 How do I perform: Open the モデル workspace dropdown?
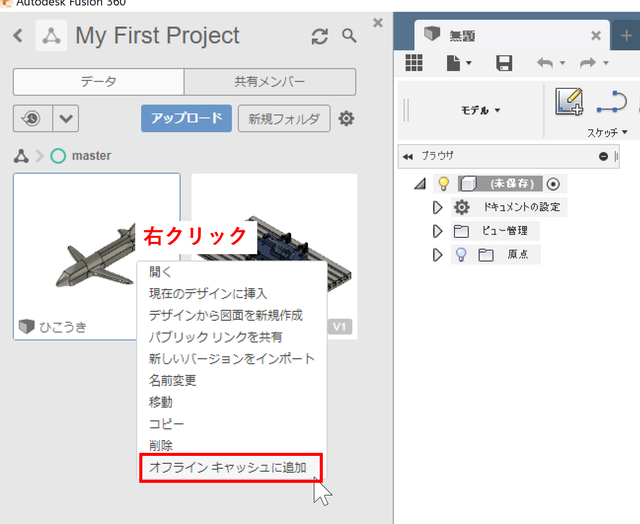click(x=480, y=110)
